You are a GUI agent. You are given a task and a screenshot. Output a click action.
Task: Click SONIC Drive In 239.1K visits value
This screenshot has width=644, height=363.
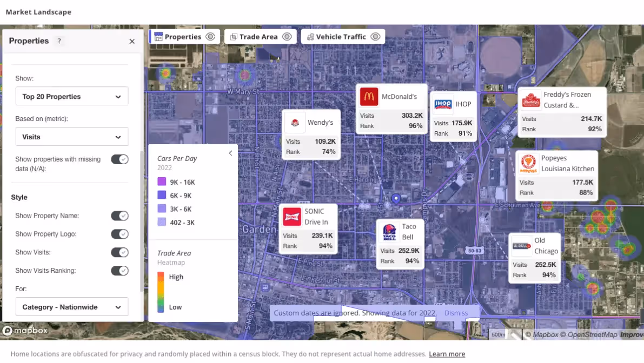click(x=322, y=236)
